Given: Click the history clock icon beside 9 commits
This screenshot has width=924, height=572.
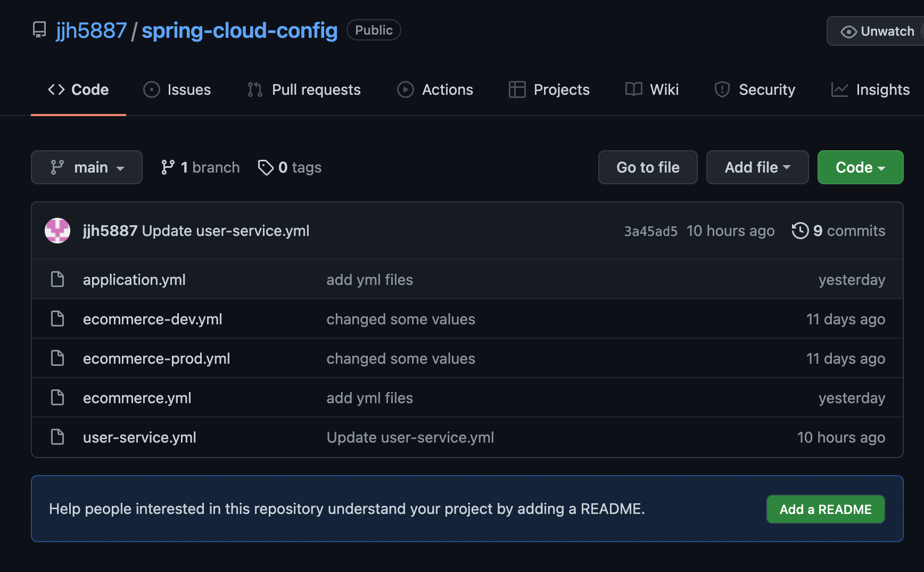Looking at the screenshot, I should click(800, 231).
